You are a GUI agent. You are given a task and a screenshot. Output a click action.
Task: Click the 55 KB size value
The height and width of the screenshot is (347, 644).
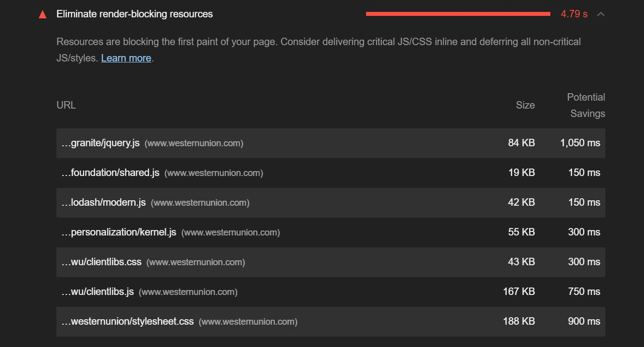tap(522, 232)
